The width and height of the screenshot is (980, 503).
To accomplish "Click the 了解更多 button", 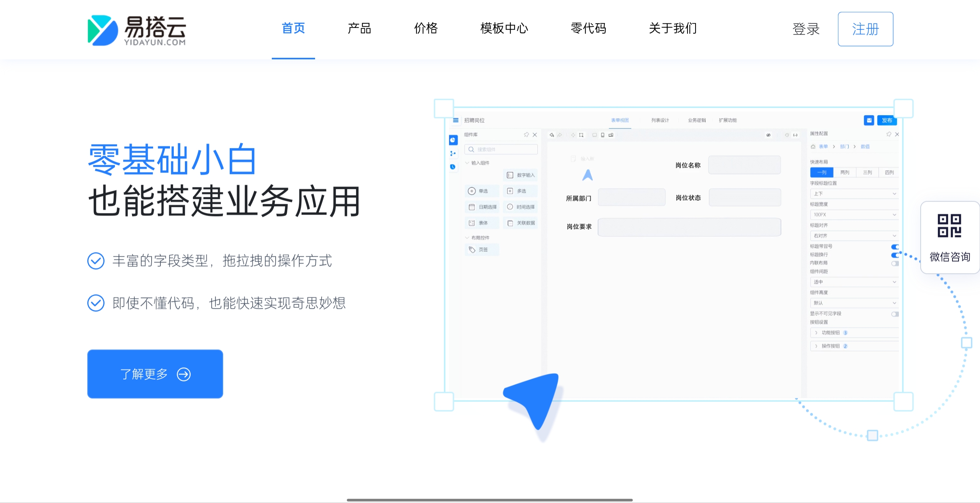I will click(155, 374).
